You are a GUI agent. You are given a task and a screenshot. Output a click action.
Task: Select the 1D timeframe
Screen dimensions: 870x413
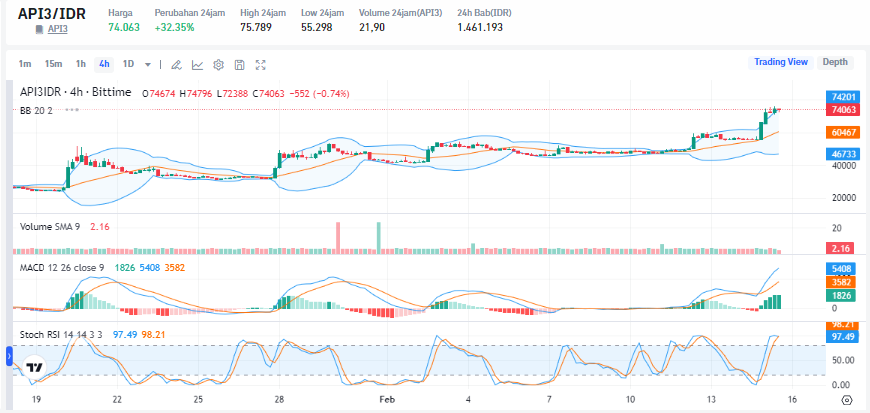[x=128, y=64]
